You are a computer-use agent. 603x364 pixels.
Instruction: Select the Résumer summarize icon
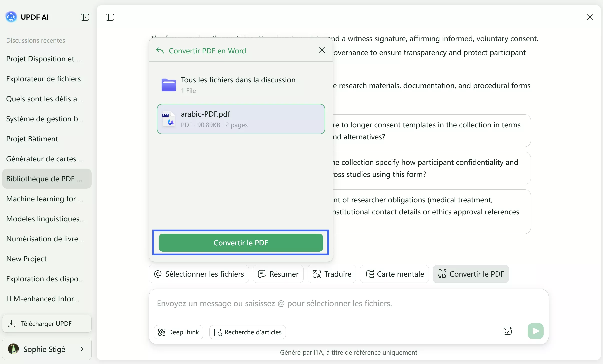tap(262, 274)
